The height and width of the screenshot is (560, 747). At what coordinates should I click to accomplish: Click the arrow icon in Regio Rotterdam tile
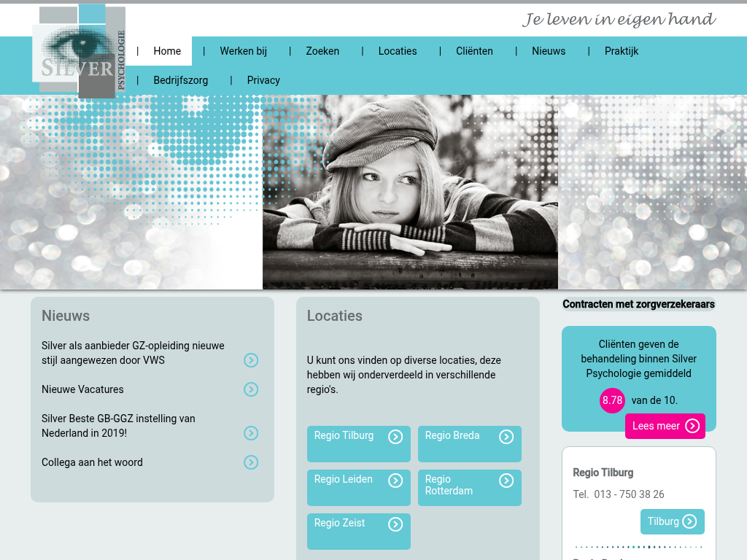(x=506, y=481)
